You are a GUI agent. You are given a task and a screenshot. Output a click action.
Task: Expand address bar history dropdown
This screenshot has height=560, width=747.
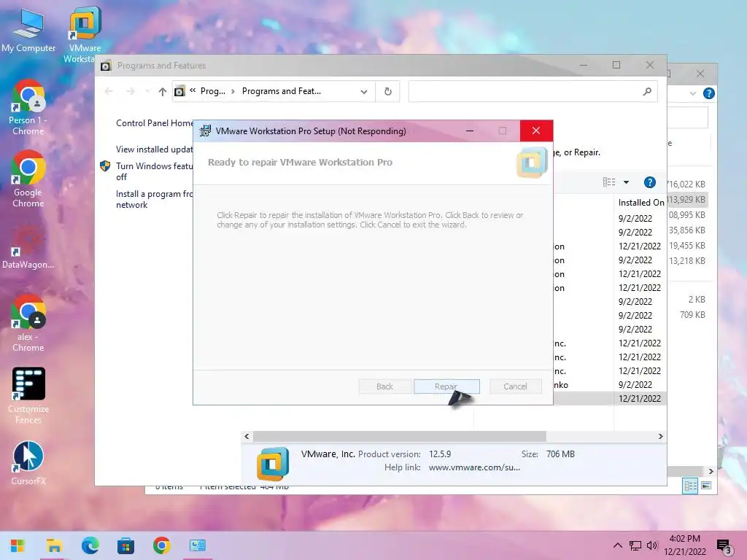[x=364, y=91]
